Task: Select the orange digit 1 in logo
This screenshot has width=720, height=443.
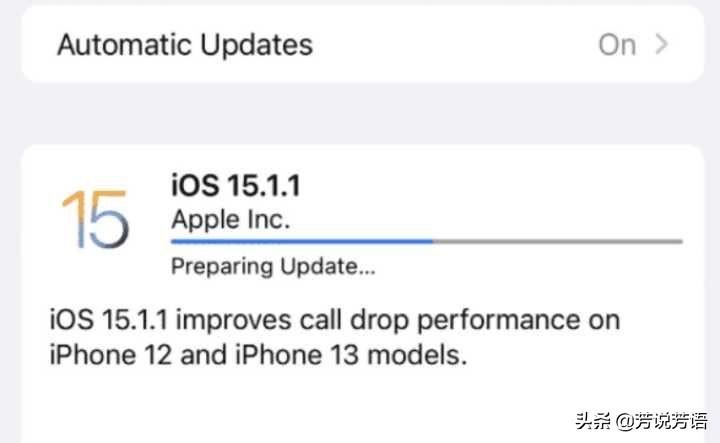Action: (x=73, y=219)
